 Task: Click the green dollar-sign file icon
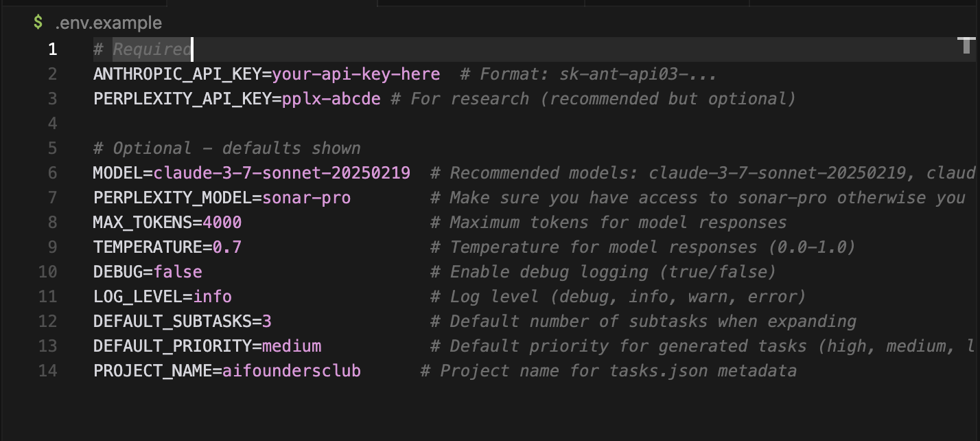[38, 23]
